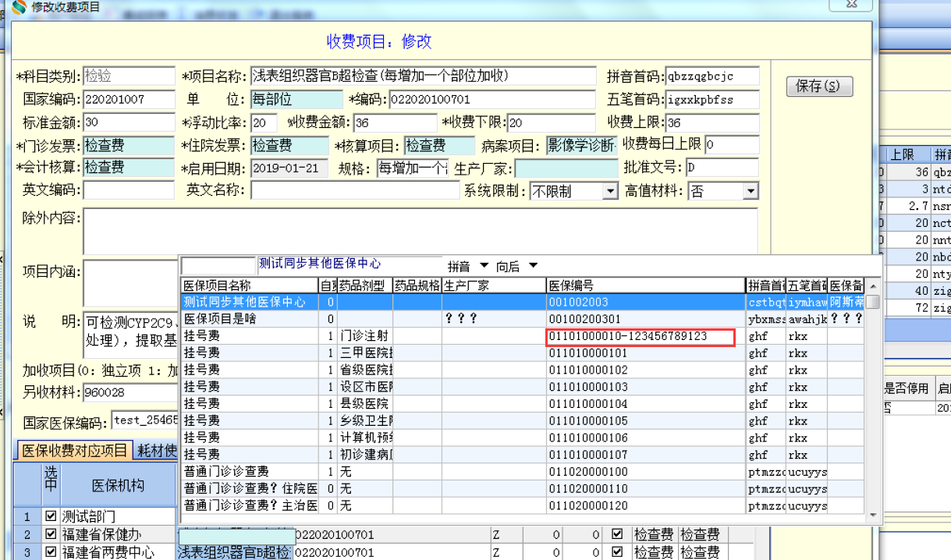951x560 pixels.
Task: Open the 向后 direction dropdown arrow
Action: 532,266
